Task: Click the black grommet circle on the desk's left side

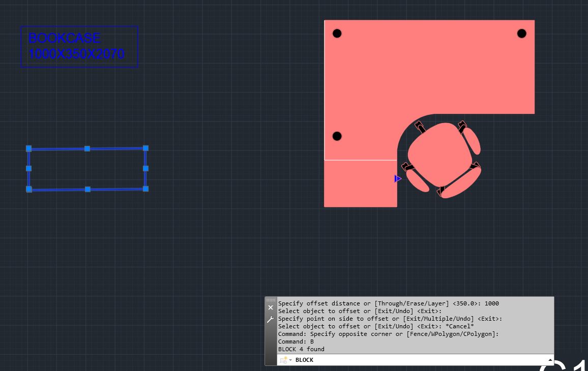Action: point(337,136)
